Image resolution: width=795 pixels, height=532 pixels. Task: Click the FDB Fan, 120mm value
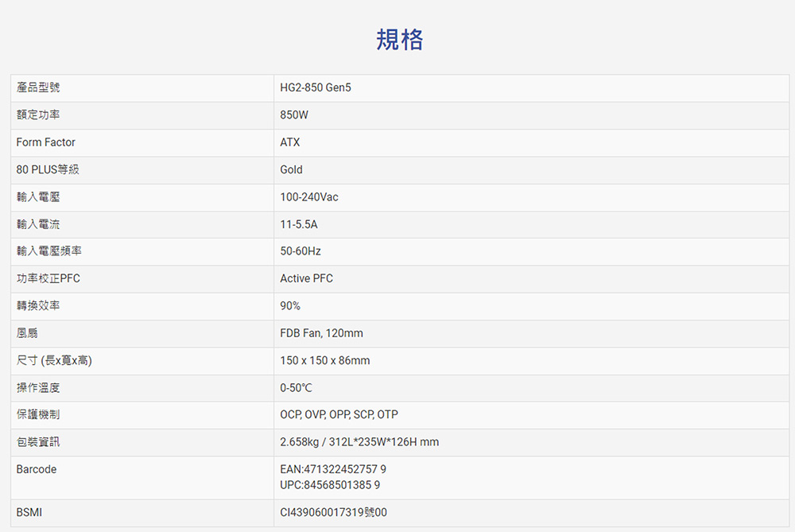(x=322, y=333)
